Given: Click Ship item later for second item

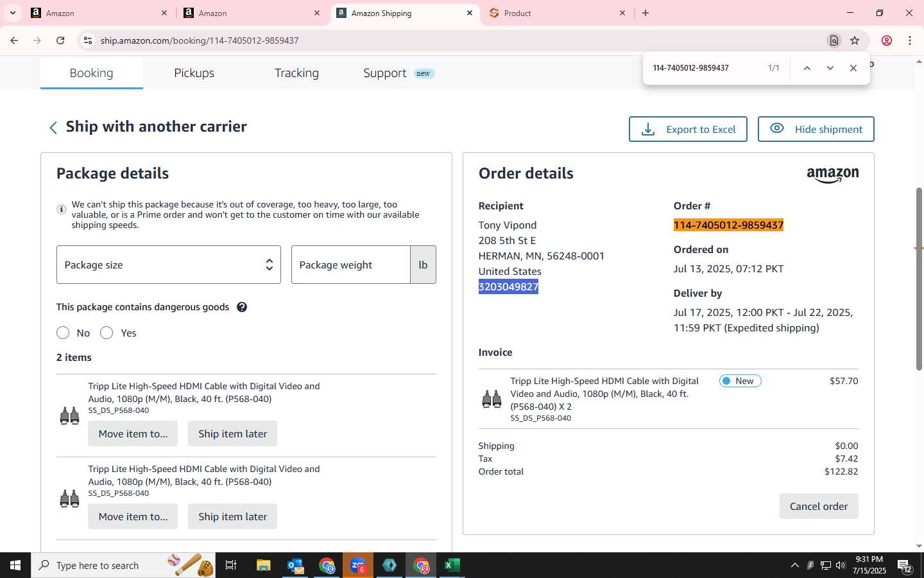Looking at the screenshot, I should [x=232, y=516].
